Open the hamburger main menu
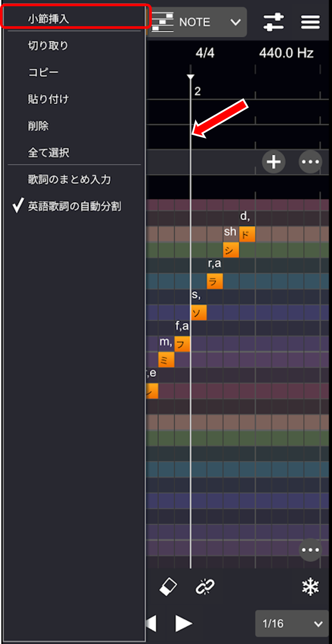The image size is (332, 644). 311,22
